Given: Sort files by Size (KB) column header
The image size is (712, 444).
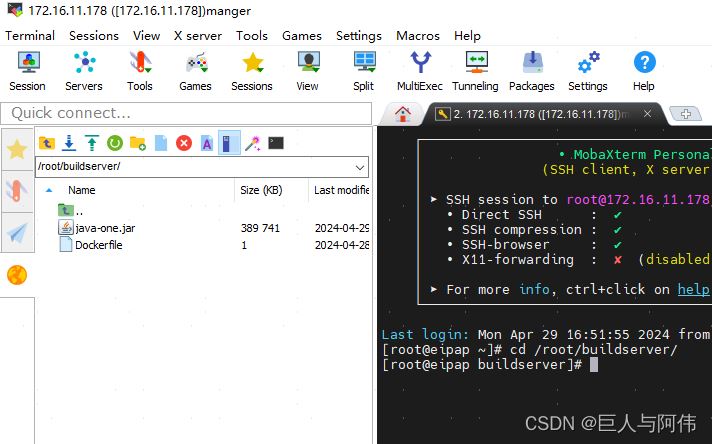Looking at the screenshot, I should (x=261, y=190).
